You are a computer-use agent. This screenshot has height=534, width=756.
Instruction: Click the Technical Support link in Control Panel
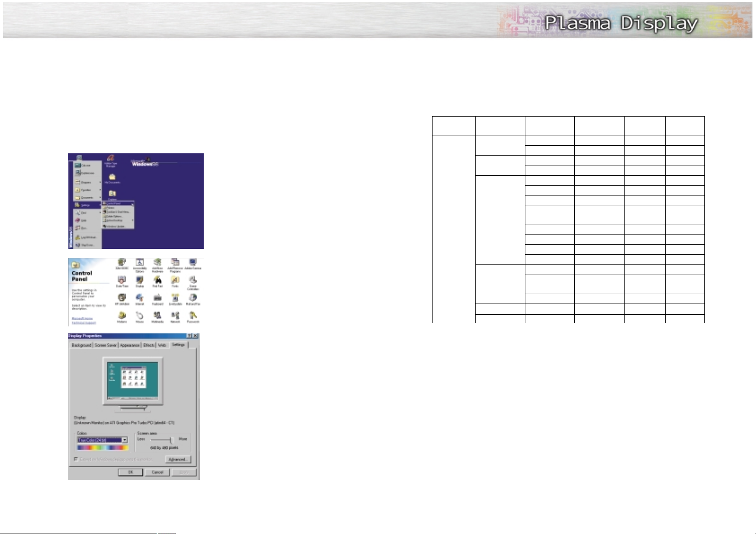click(x=84, y=322)
